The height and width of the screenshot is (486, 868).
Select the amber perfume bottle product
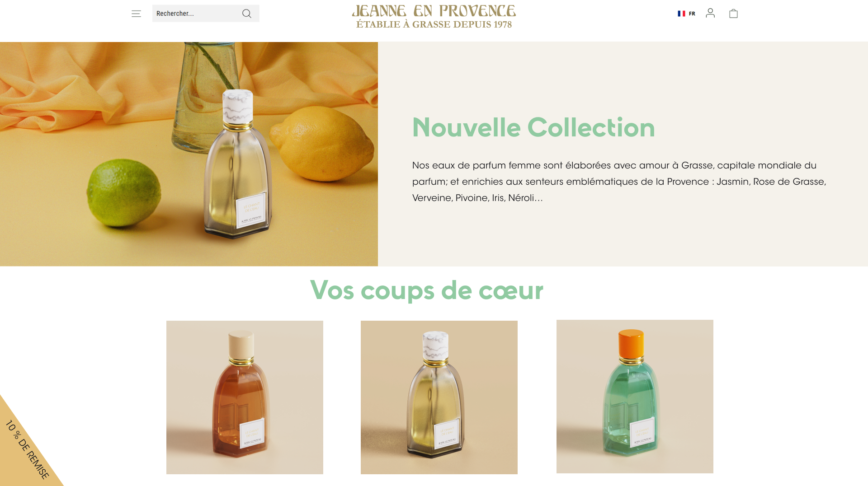pos(245,397)
